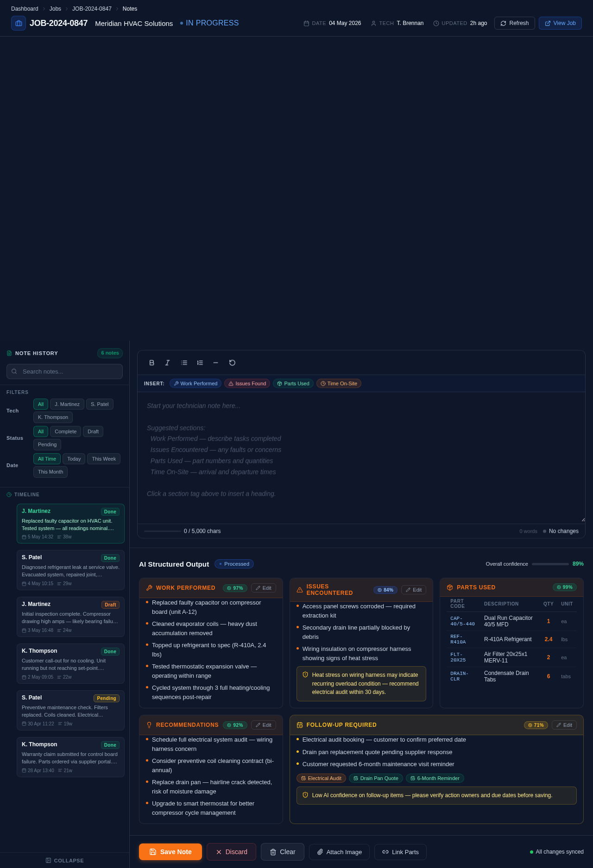Click the clock icon next to UPDATED
Image resolution: width=593 pixels, height=868 pixels.
click(436, 23)
